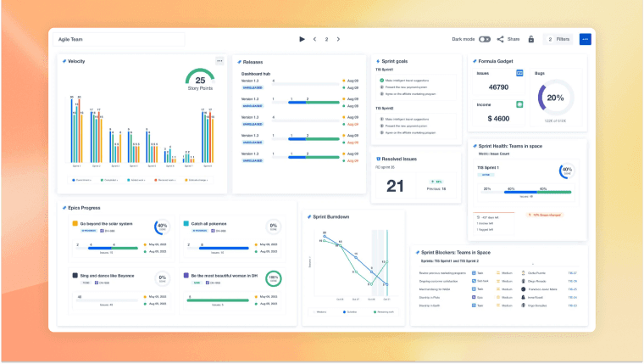Click the orange epic color square

click(75, 223)
